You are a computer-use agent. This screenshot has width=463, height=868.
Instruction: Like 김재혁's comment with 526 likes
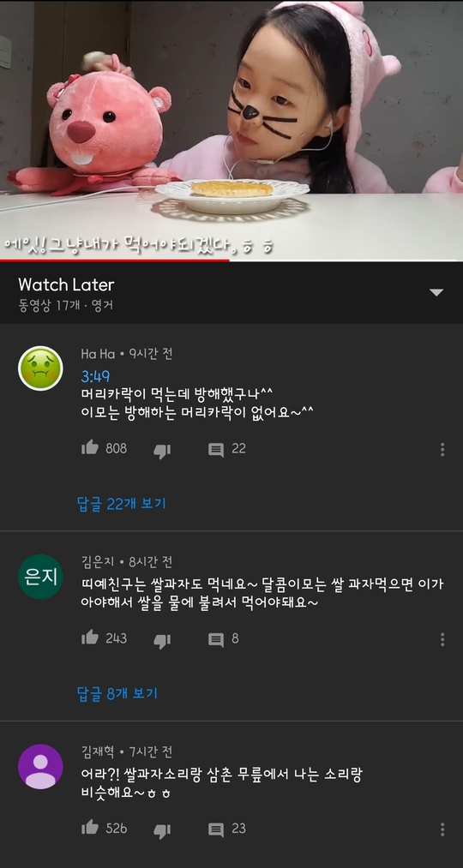pos(90,827)
